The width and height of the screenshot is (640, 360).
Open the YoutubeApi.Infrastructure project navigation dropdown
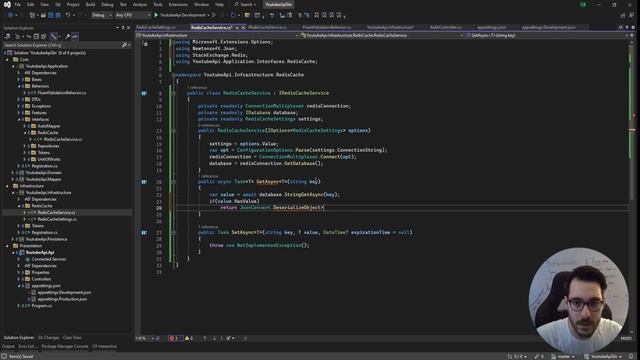click(x=217, y=36)
